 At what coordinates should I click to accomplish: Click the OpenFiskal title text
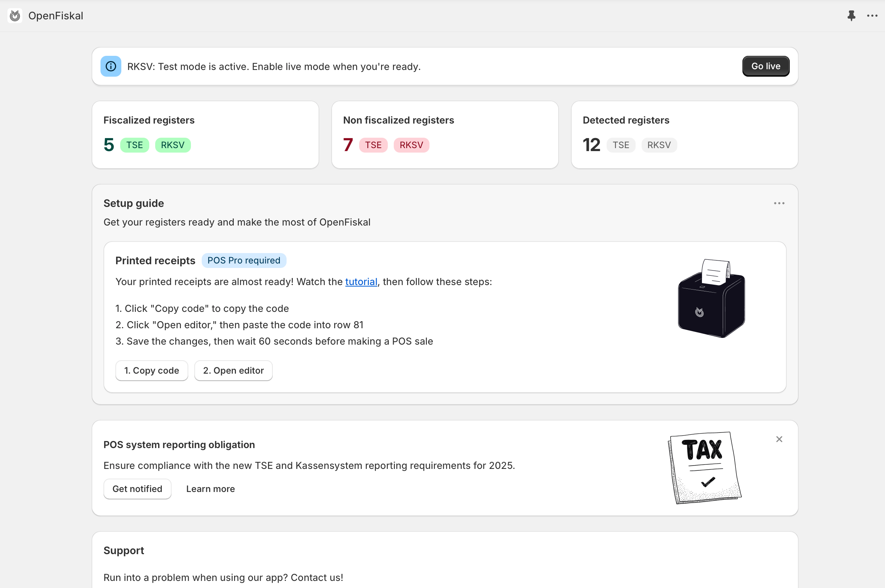(56, 16)
